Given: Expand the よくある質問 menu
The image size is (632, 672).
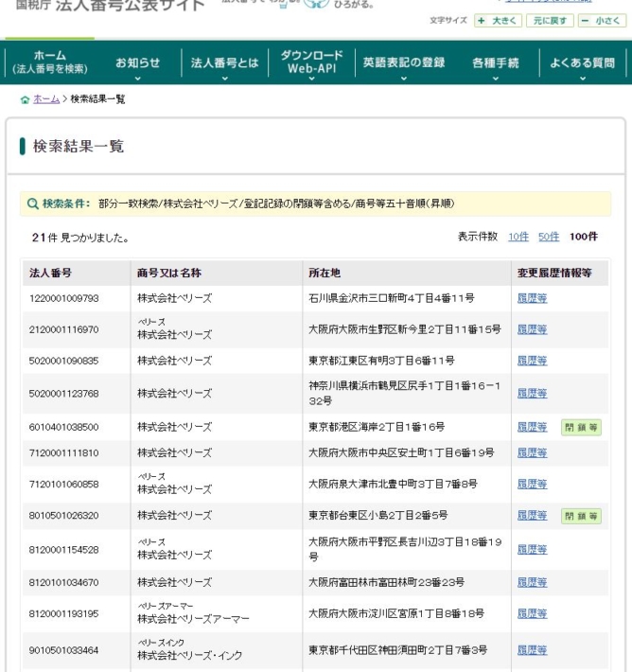Looking at the screenshot, I should (x=582, y=63).
